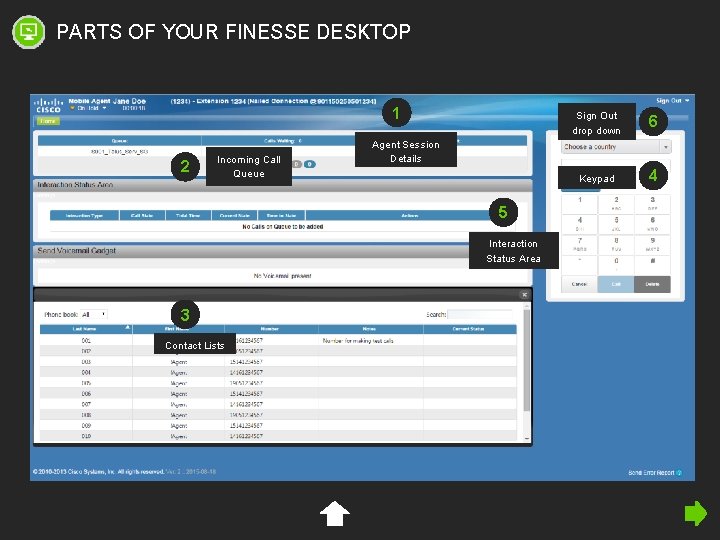
Task: Dial 7 on the keypad
Action: click(579, 245)
